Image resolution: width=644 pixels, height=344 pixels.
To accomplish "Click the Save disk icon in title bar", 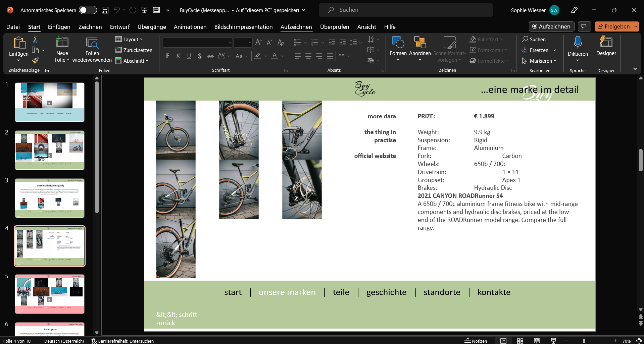I will click(105, 10).
